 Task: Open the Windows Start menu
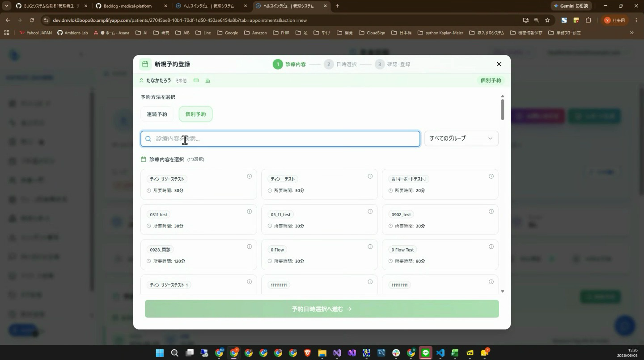coord(160,353)
